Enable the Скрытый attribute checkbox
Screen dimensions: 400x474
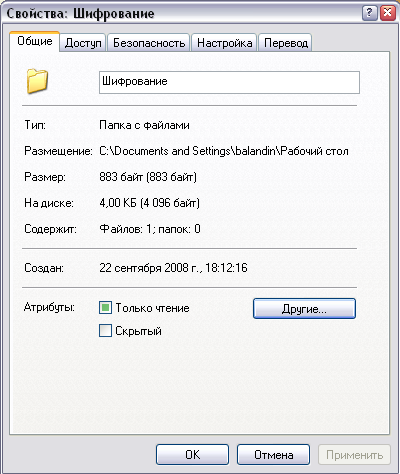pyautogui.click(x=105, y=331)
